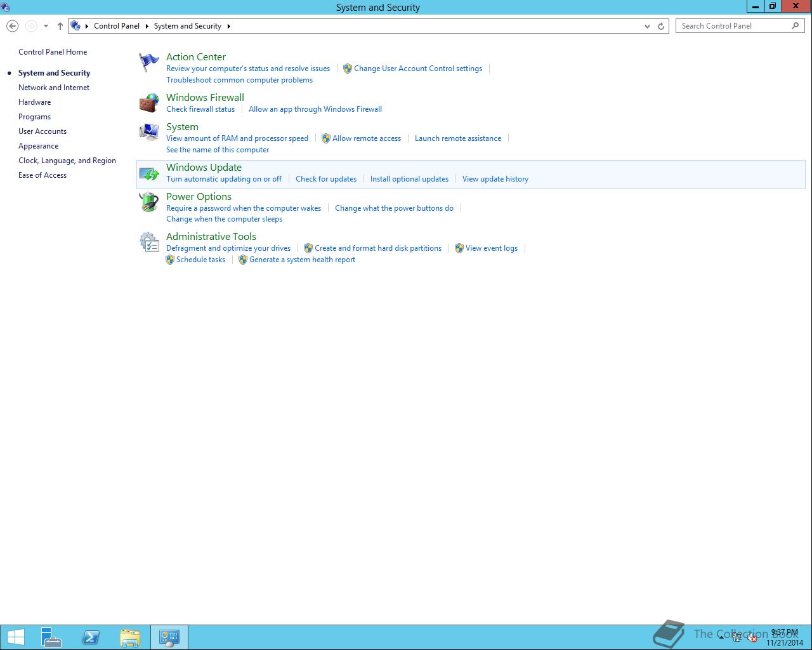Review your computer's status and resolve issues
The height and width of the screenshot is (650, 812).
248,69
